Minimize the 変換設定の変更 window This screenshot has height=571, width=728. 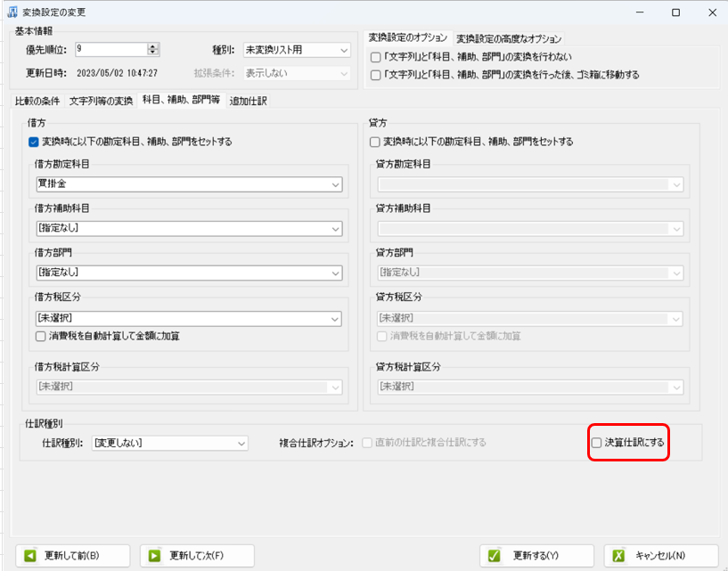click(x=640, y=12)
